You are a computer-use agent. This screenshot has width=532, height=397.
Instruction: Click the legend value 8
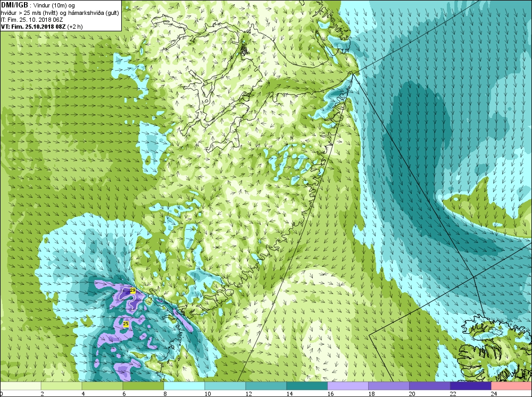pos(165,394)
